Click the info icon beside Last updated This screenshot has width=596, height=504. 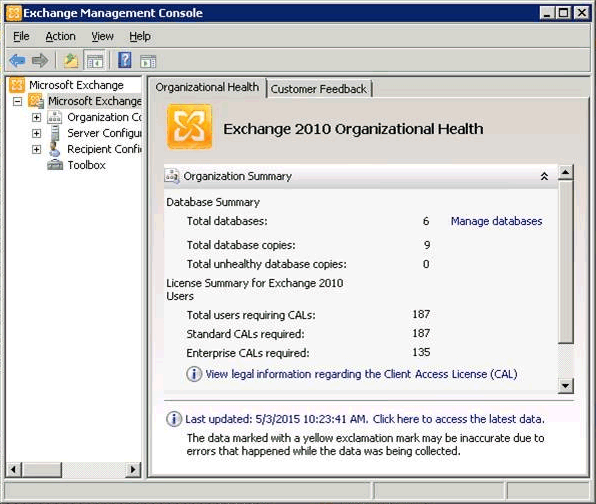tap(174, 419)
